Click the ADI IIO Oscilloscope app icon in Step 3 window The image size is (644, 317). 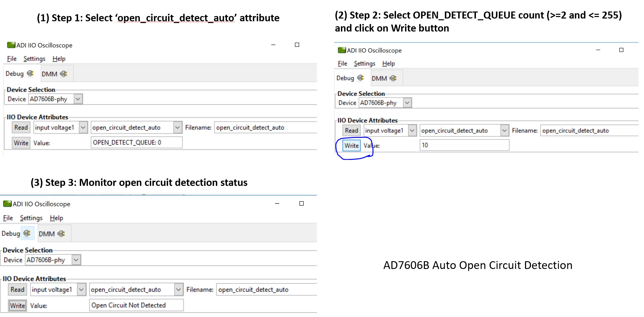coord(7,204)
